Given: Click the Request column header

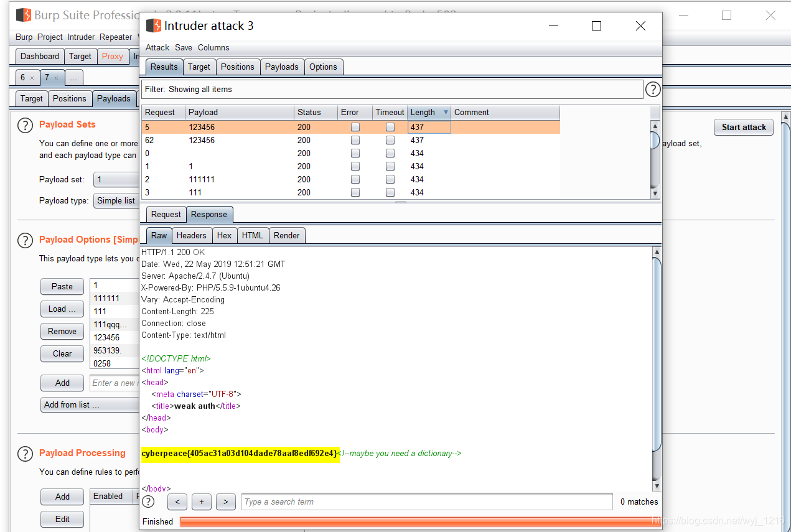Looking at the screenshot, I should (164, 113).
